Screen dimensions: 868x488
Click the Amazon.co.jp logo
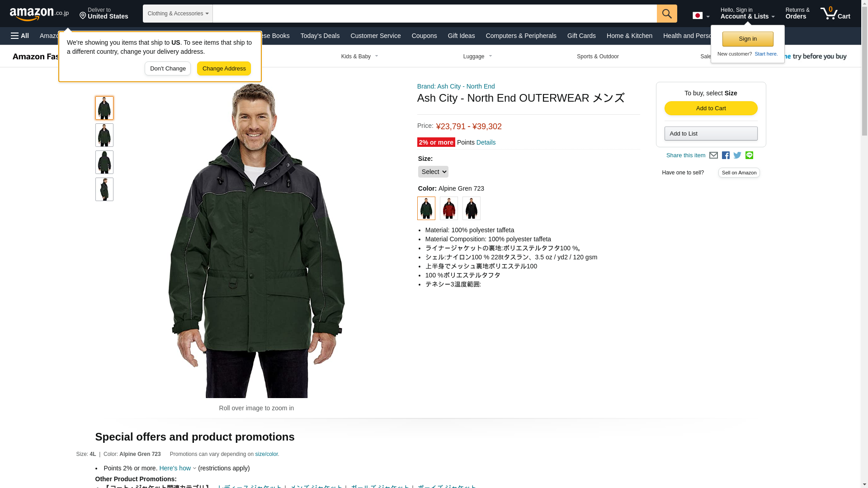tap(39, 14)
